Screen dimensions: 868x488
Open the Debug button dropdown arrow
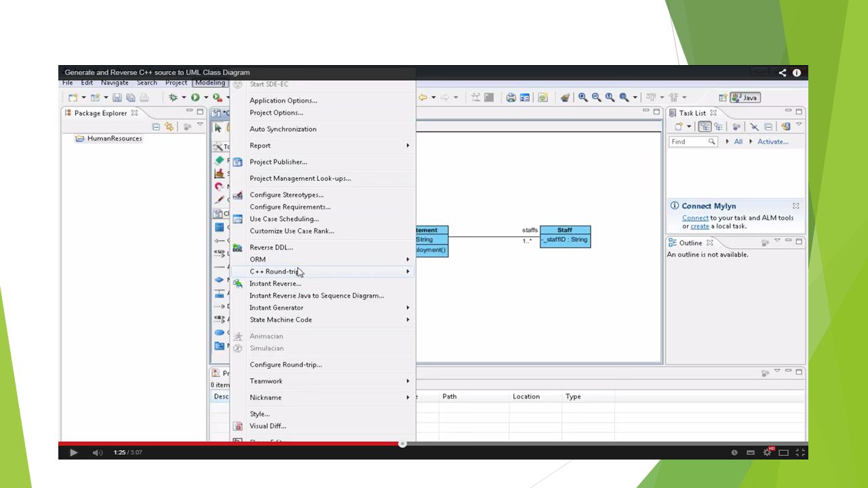coord(183,98)
